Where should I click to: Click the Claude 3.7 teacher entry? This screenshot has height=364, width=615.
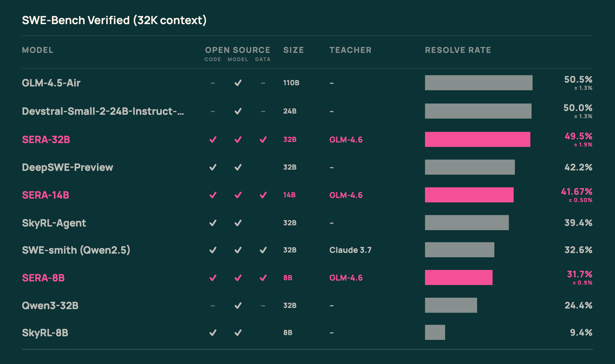tap(350, 250)
